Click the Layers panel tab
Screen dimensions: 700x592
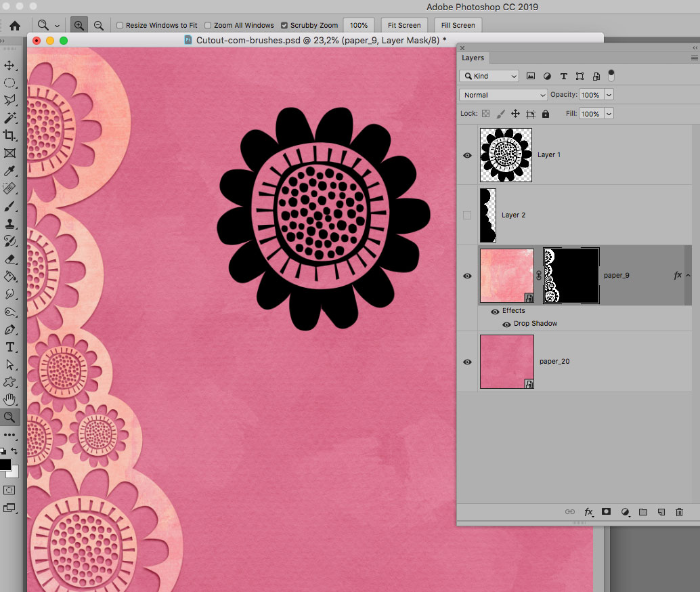[473, 58]
